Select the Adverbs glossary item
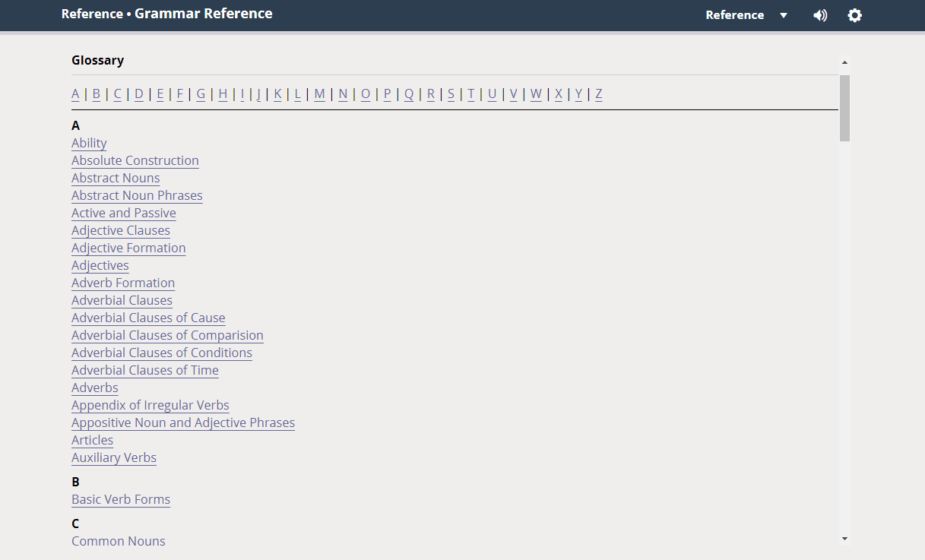Screen dimensions: 925x560 (94, 388)
